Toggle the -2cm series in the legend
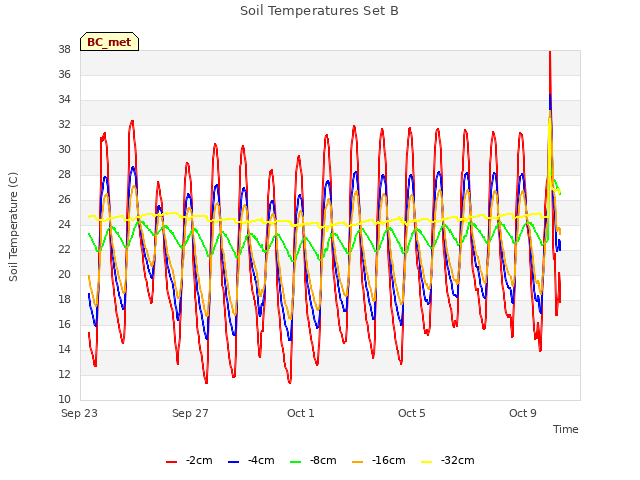This screenshot has width=640, height=480. 189,460
